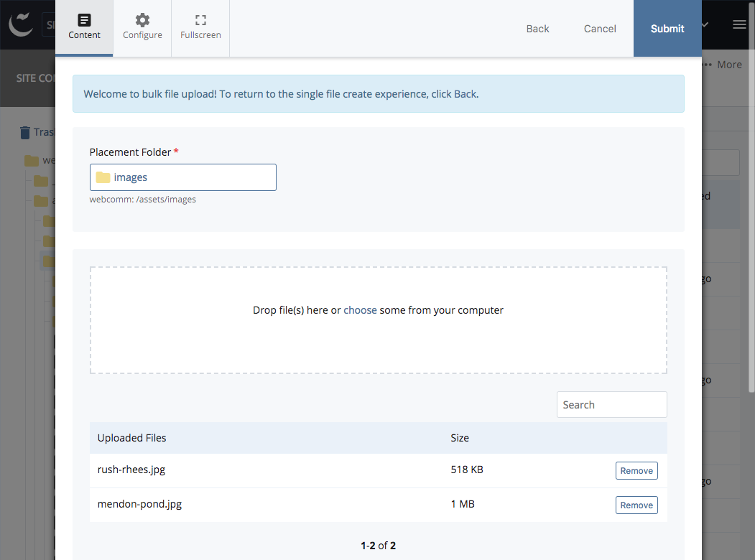755x560 pixels.
Task: Cancel the bulk upload
Action: pos(599,29)
